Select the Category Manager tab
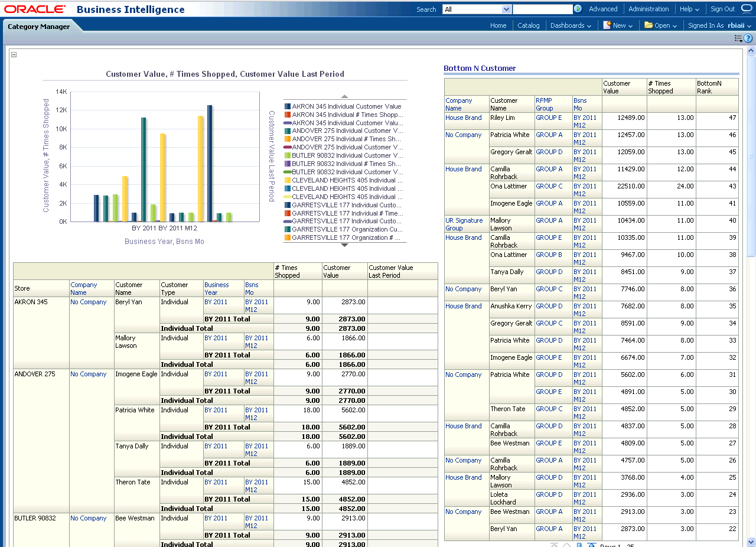This screenshot has height=547, width=756. [x=39, y=27]
